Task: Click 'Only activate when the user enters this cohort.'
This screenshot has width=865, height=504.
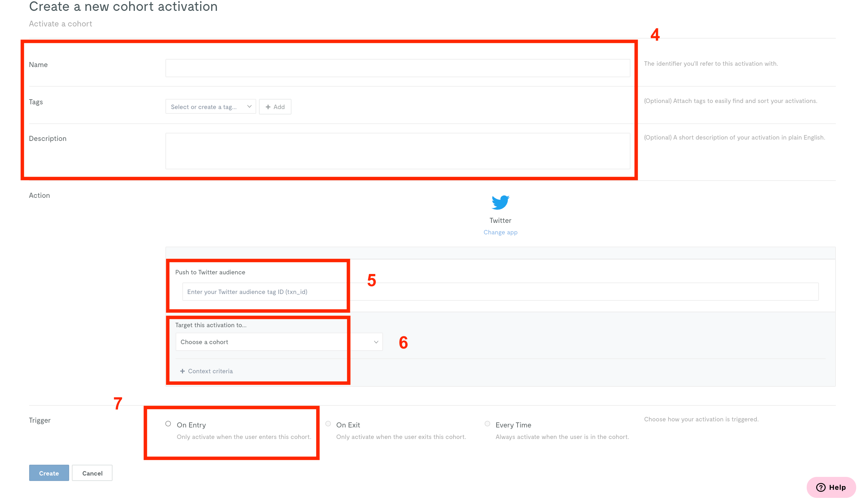Action: pos(244,437)
